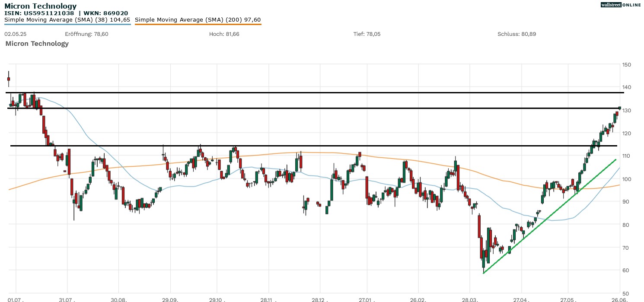The width and height of the screenshot is (644, 302).
Task: Click the Eröffnung: 78,60 value
Action: (86, 34)
